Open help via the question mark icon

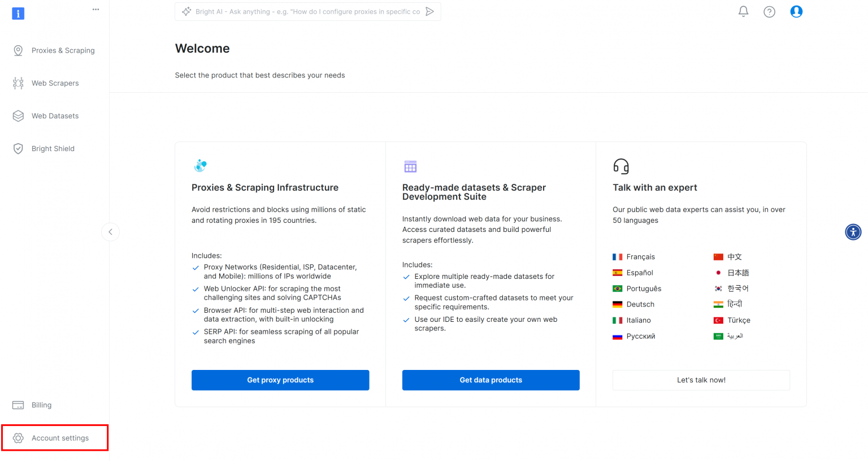770,11
